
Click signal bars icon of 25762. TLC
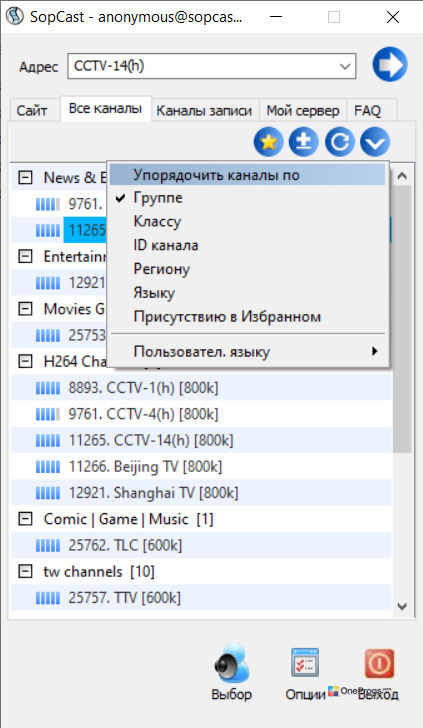pyautogui.click(x=48, y=546)
